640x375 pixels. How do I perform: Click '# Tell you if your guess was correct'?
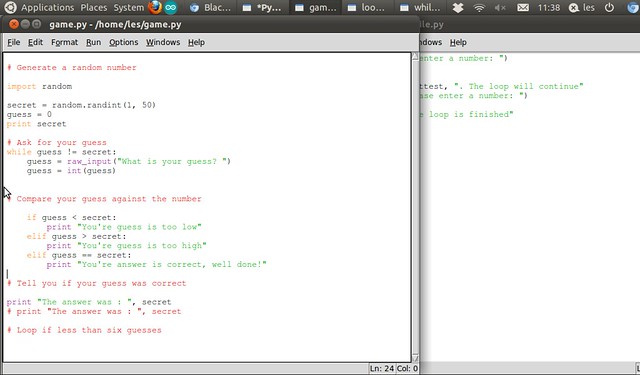(x=97, y=284)
